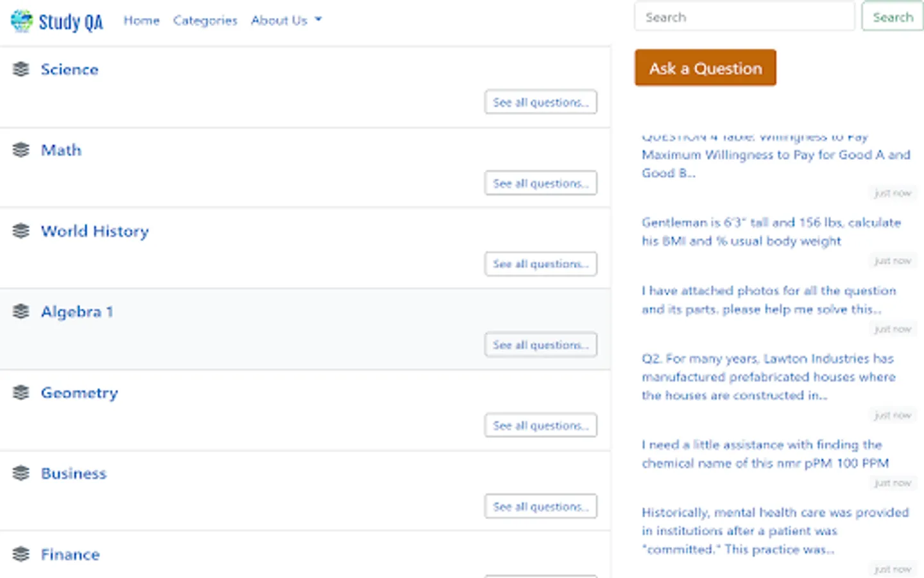Open the Lawton Industries question link
This screenshot has width=924, height=578.
point(769,377)
